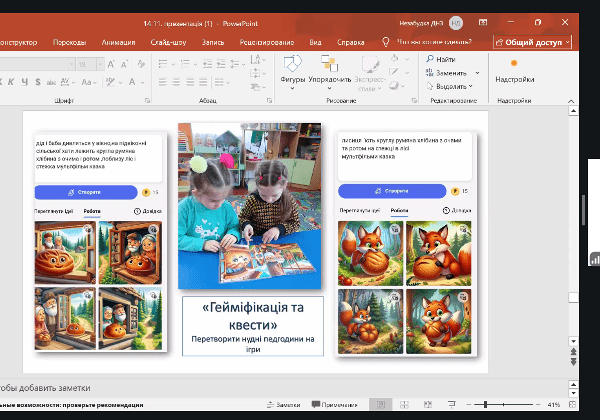600x420 pixels.
Task: Open the Надстройки add-ins button
Action: tap(514, 70)
